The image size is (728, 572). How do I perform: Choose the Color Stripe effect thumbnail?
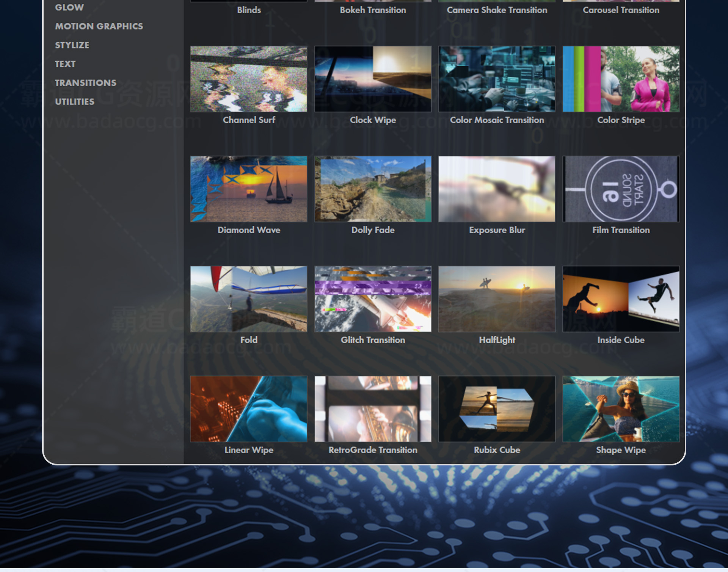[621, 79]
